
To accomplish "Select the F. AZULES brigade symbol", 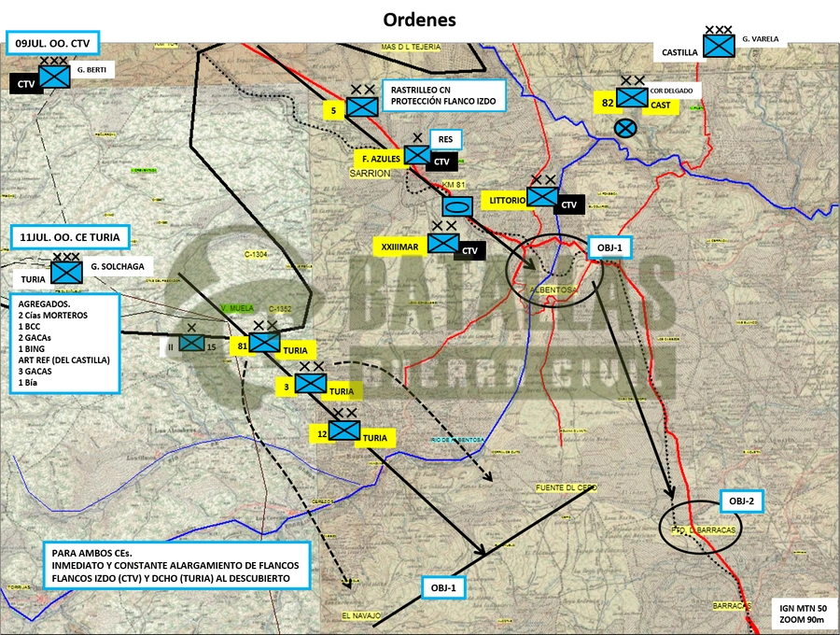I will [x=417, y=155].
